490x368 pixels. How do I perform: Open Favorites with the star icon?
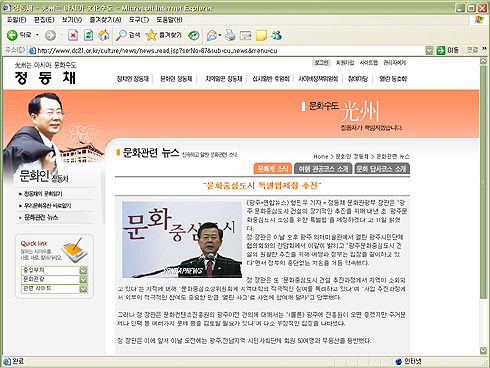coord(151,35)
